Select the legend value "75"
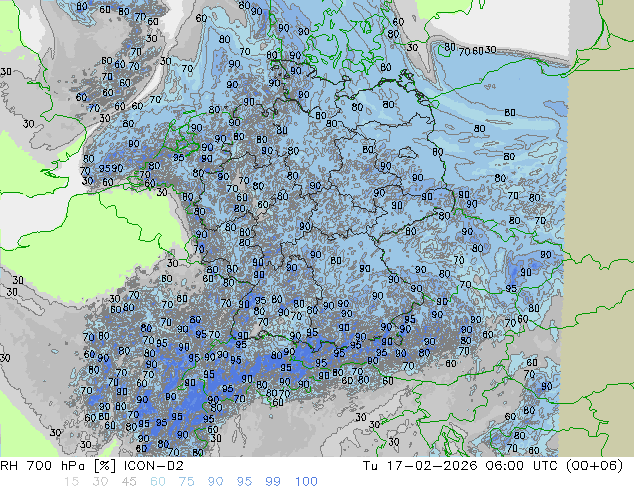The height and width of the screenshot is (490, 634). (x=186, y=482)
